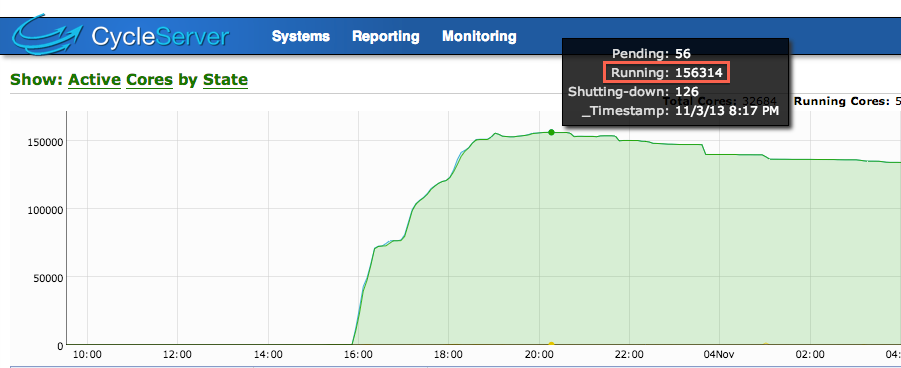Click the '_Timestamp: 11/3/13 8:17 PM' entry

tap(680, 110)
